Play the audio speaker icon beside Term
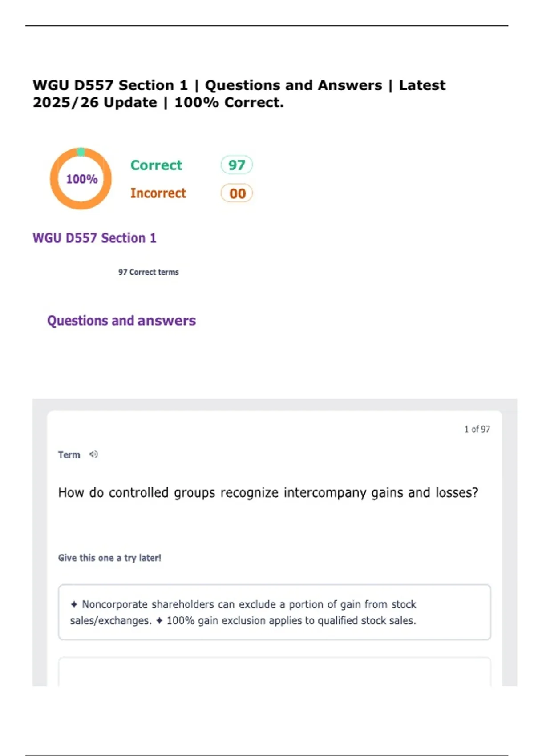This screenshot has height=756, width=534. [93, 454]
